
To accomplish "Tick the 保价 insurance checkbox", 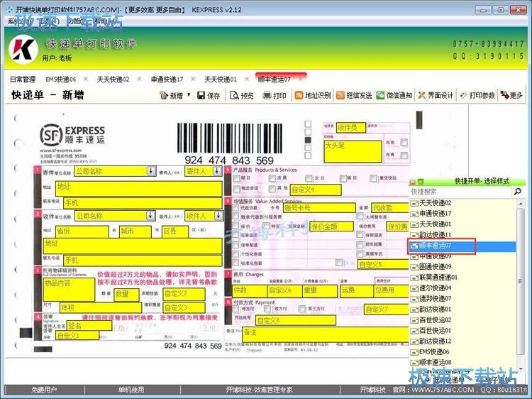I will point(236,226).
